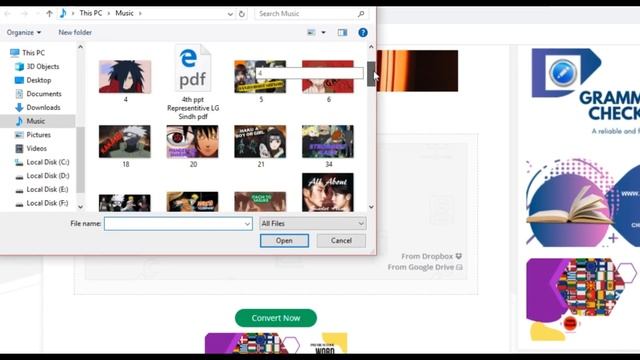This screenshot has width=640, height=360.
Task: Click the green Convert Now button
Action: tap(276, 318)
